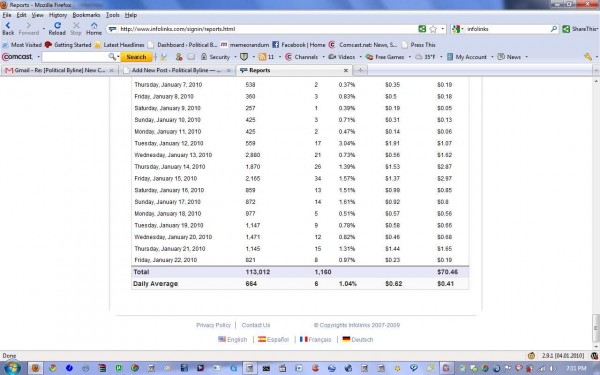The height and width of the screenshot is (375, 600).
Task: Open Latest Headlines feed bookmark
Action: click(x=120, y=45)
